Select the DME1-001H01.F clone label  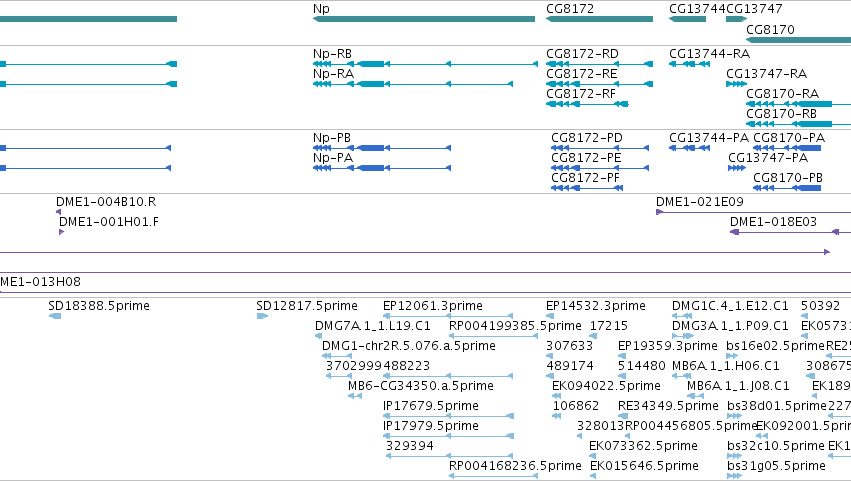click(109, 222)
